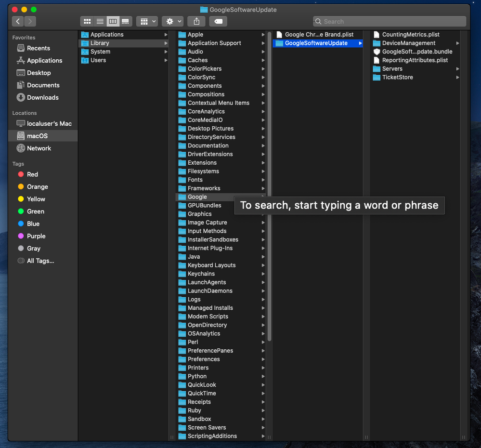This screenshot has width=481, height=448.
Task: Filter by the Purple tag
Action: (x=43, y=236)
